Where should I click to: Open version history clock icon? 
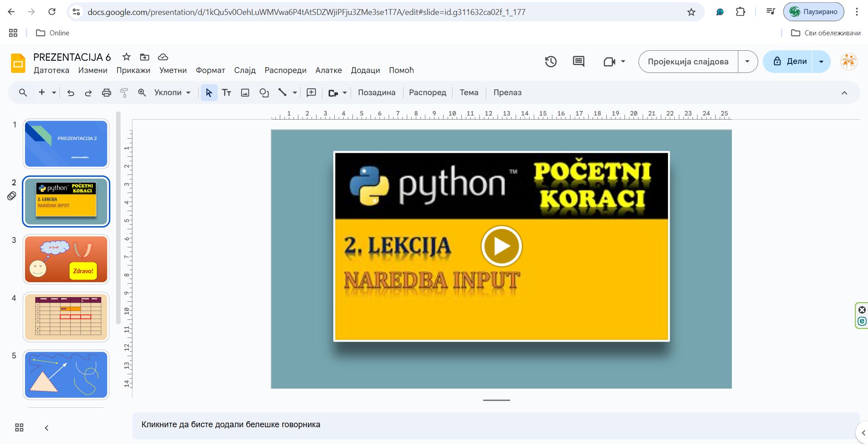click(x=551, y=62)
